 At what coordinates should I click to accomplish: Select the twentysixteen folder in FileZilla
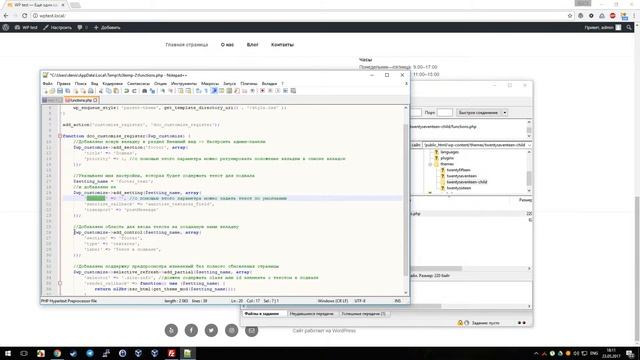(458, 188)
